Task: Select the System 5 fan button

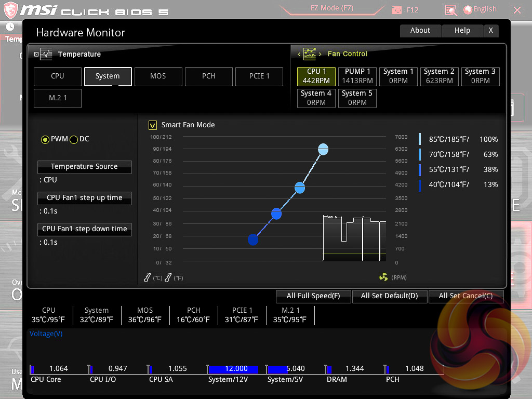Action: coord(357,98)
